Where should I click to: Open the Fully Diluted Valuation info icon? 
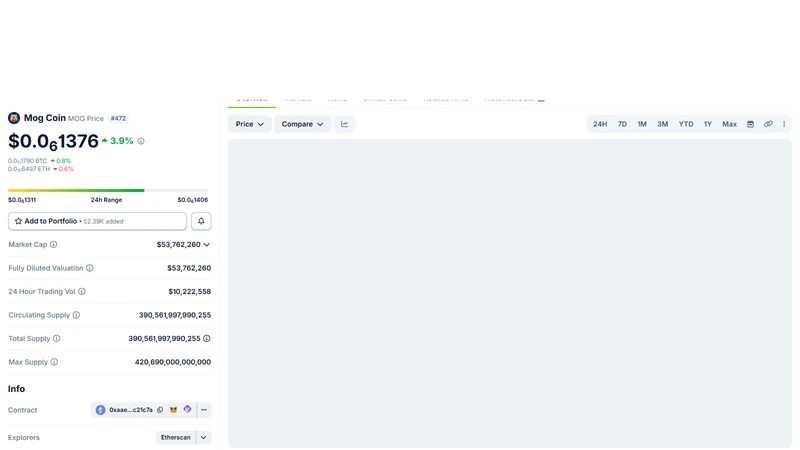(x=90, y=268)
